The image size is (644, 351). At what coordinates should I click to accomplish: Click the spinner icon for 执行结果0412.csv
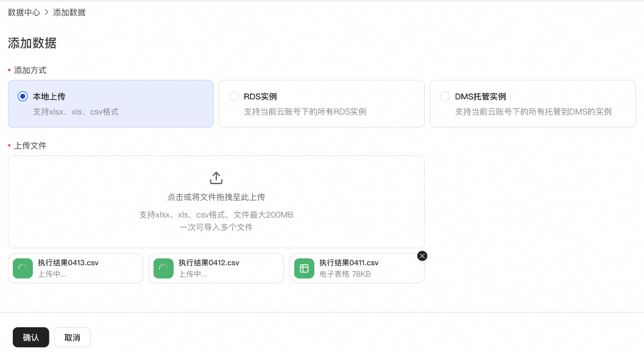pos(163,268)
